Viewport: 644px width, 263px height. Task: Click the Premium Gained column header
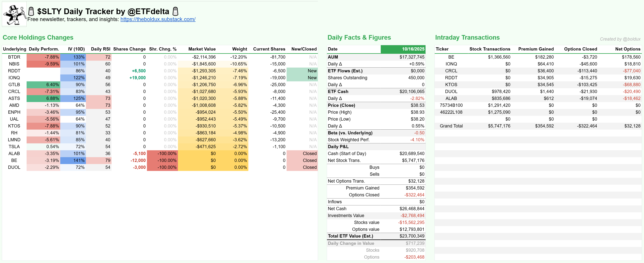536,49
